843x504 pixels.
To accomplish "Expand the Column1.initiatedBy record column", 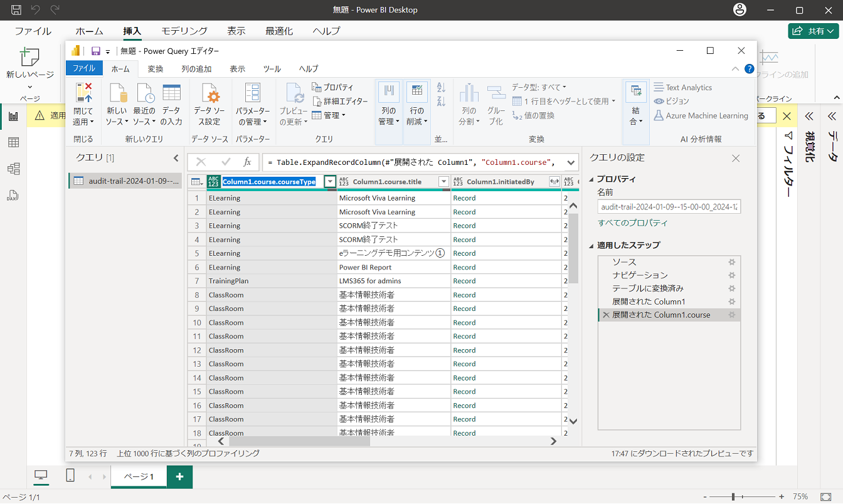I will tap(554, 182).
